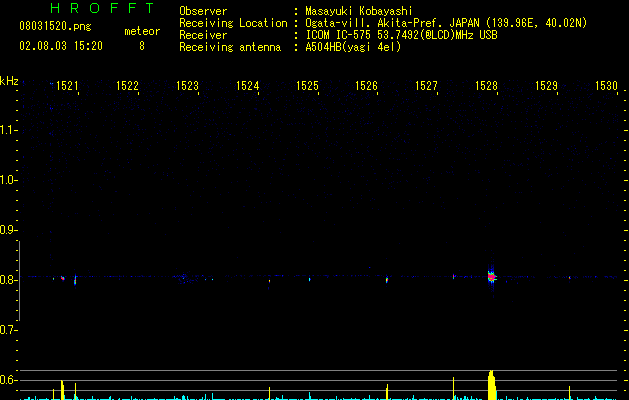The width and height of the screenshot is (629, 400).
Task: Click the 1523 time marker
Action: click(187, 86)
